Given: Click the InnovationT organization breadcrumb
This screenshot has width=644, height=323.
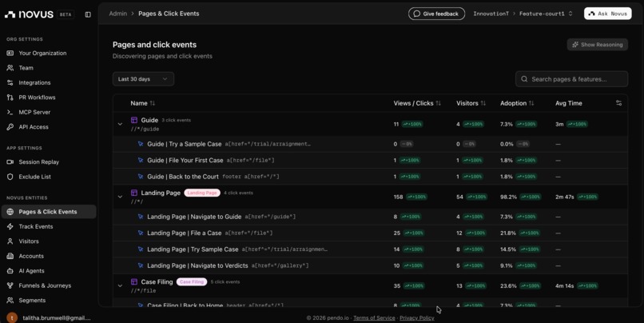Looking at the screenshot, I should pos(491,14).
